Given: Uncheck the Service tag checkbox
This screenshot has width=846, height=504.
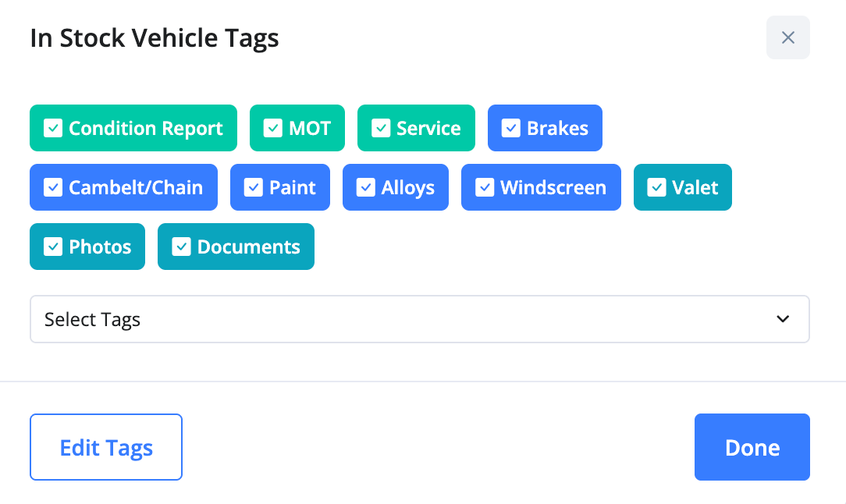Looking at the screenshot, I should pyautogui.click(x=381, y=128).
